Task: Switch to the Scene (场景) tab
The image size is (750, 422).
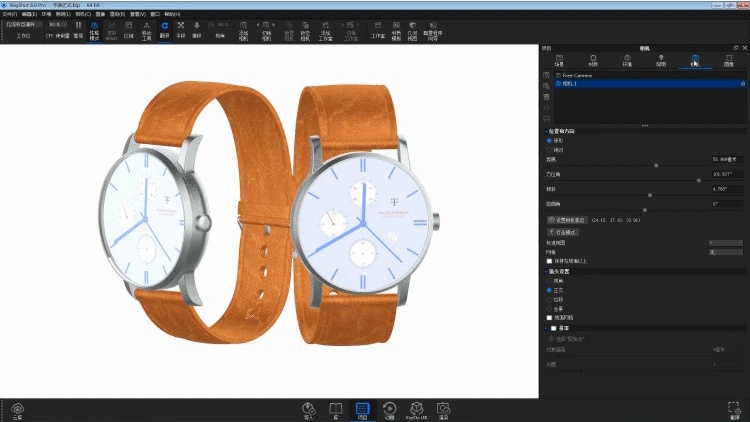Action: 559,61
